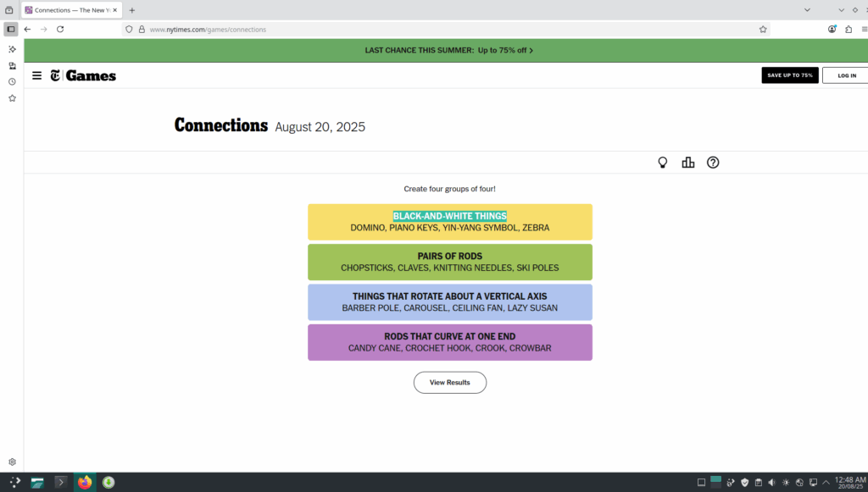Image resolution: width=868 pixels, height=492 pixels.
Task: Reload the page with the refresh icon
Action: [60, 29]
